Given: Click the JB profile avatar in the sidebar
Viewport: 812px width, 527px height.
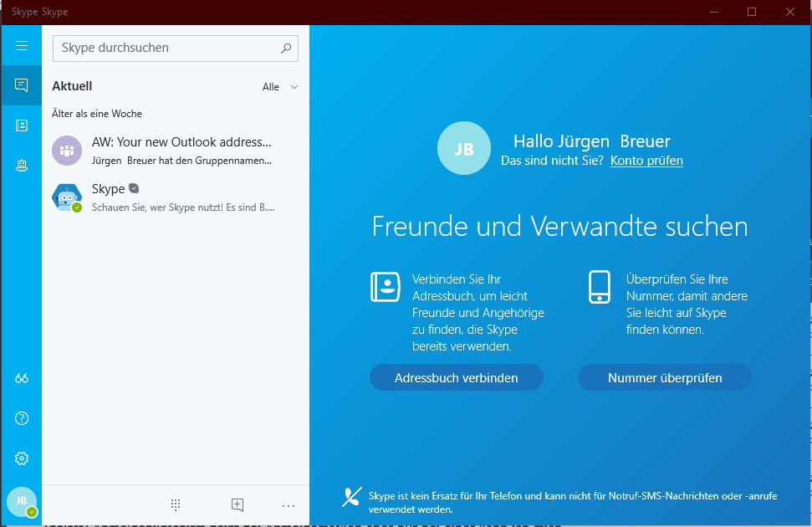Looking at the screenshot, I should [22, 502].
